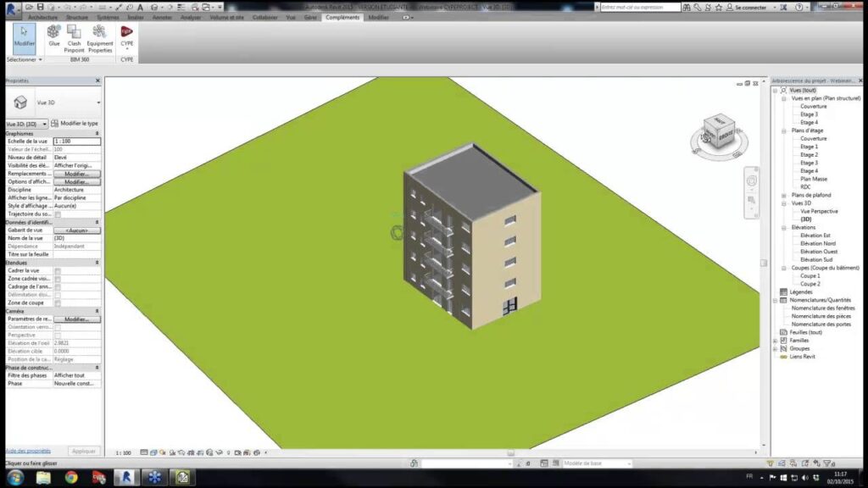The image size is (868, 488).
Task: Open the Annoter ribbon tab
Action: (x=161, y=17)
